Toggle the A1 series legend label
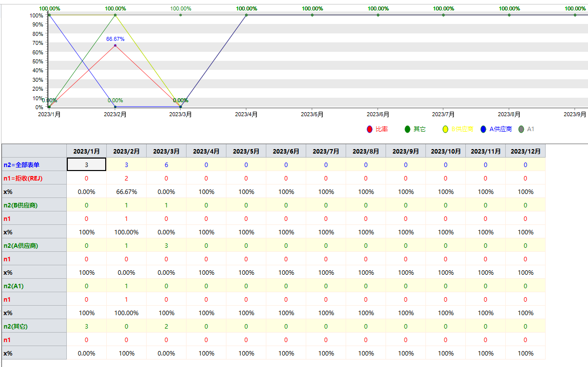The height and width of the screenshot is (367, 588). pos(531,129)
